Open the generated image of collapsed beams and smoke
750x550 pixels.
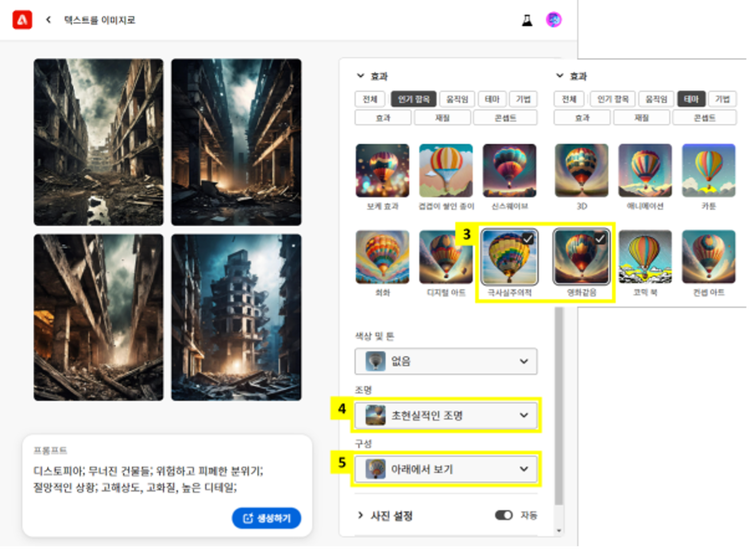coord(99,317)
